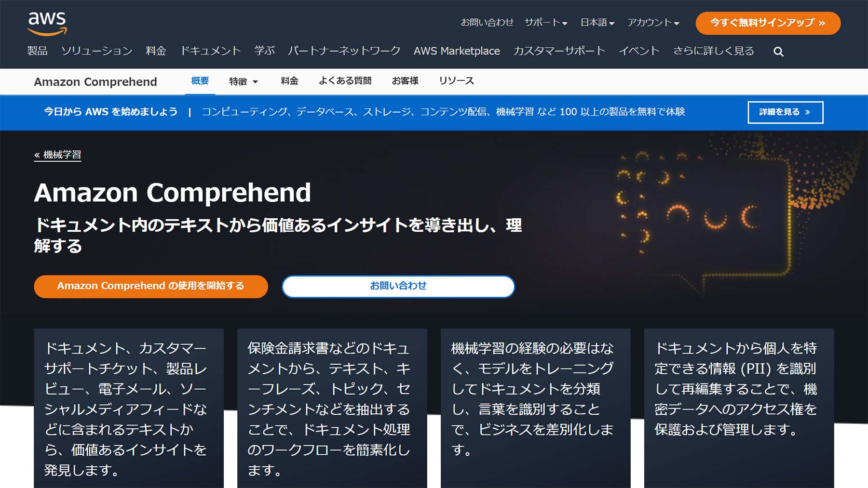
Task: Click the card about カスタマーサポートチケット insights
Action: [x=129, y=409]
